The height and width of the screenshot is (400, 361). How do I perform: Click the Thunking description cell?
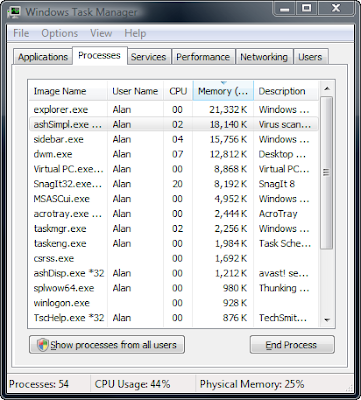[x=284, y=288]
